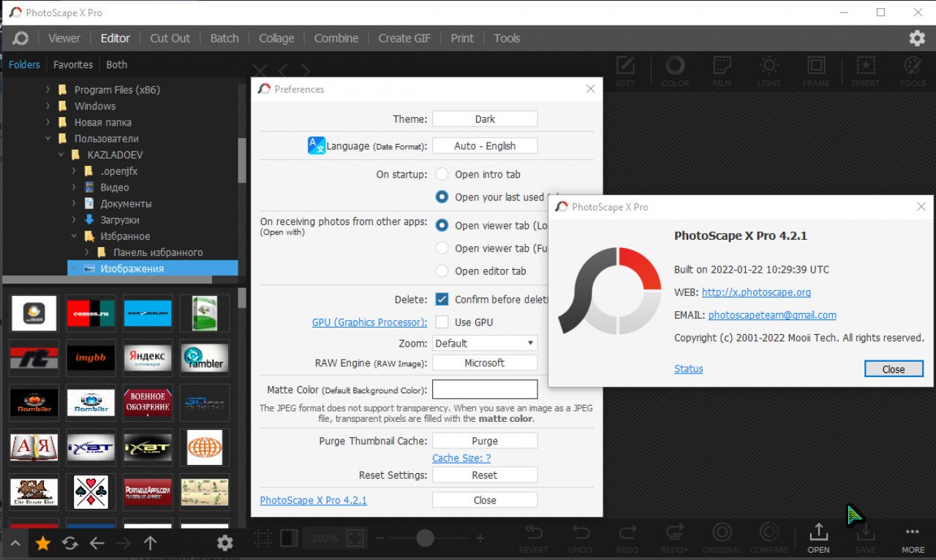
Task: Click the settings gear in top-right corner
Action: click(x=917, y=38)
